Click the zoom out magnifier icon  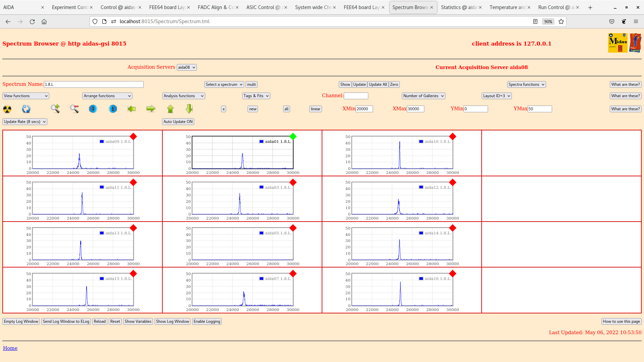point(74,109)
